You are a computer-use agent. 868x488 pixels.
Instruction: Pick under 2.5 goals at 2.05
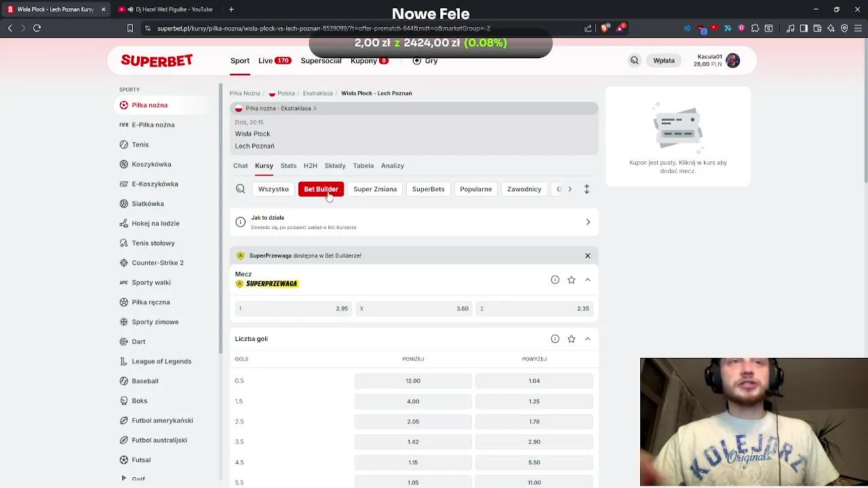point(413,422)
